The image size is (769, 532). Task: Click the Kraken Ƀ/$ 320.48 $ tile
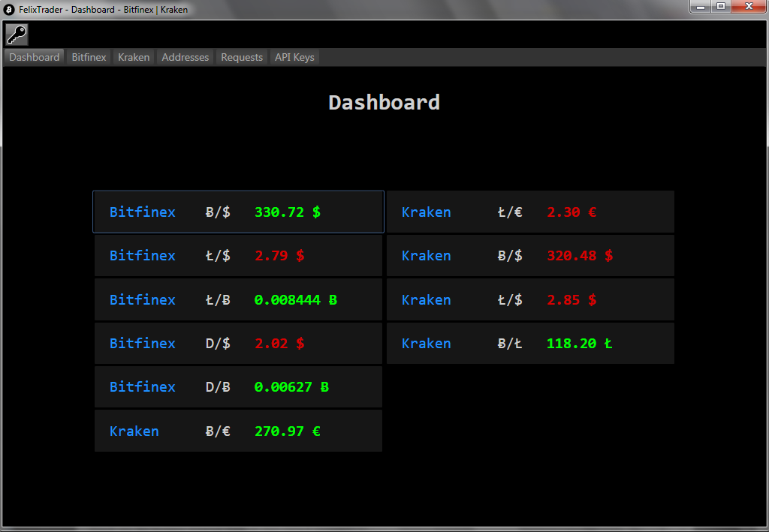pos(531,255)
